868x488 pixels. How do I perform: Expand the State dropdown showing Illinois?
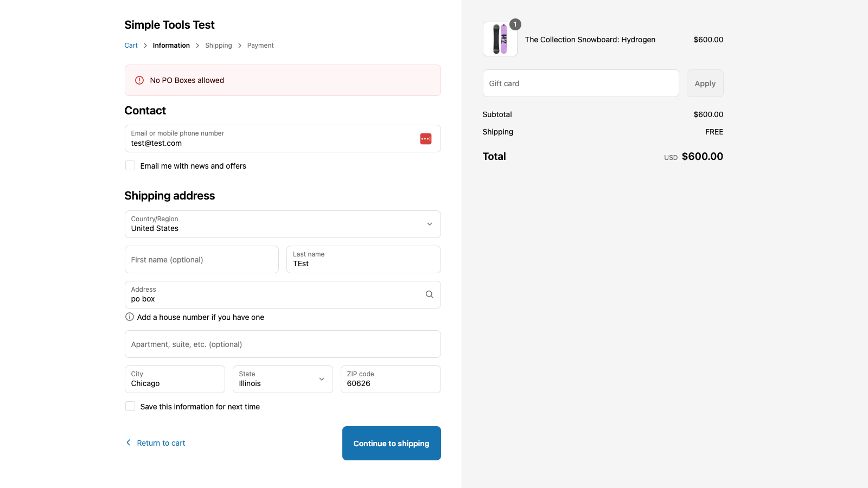283,379
